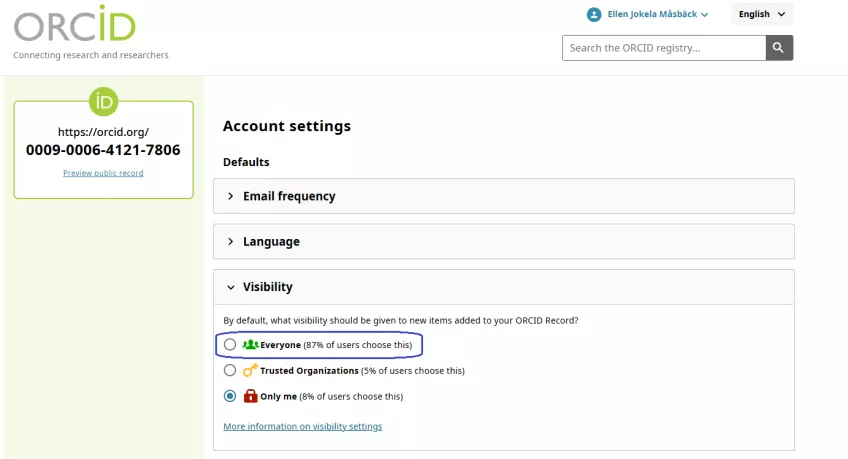
Task: Click the green Everyone people icon
Action: tap(250, 344)
